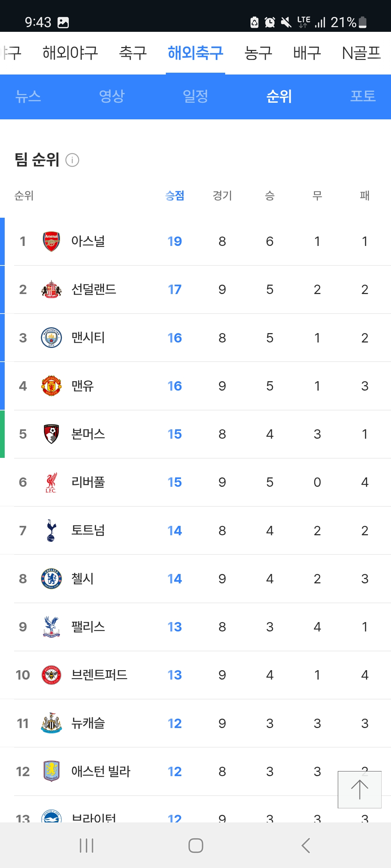Tap the Manchester United crest icon
This screenshot has height=868, width=391.
[x=51, y=386]
